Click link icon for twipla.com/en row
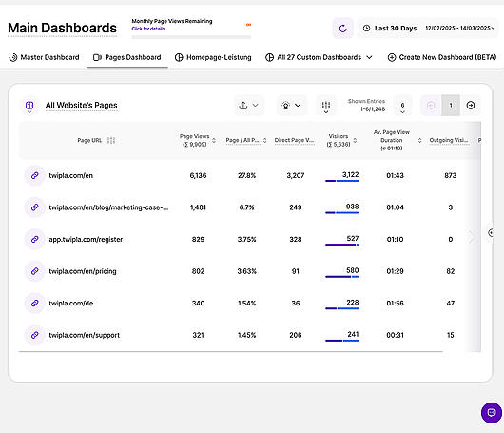 tap(35, 175)
